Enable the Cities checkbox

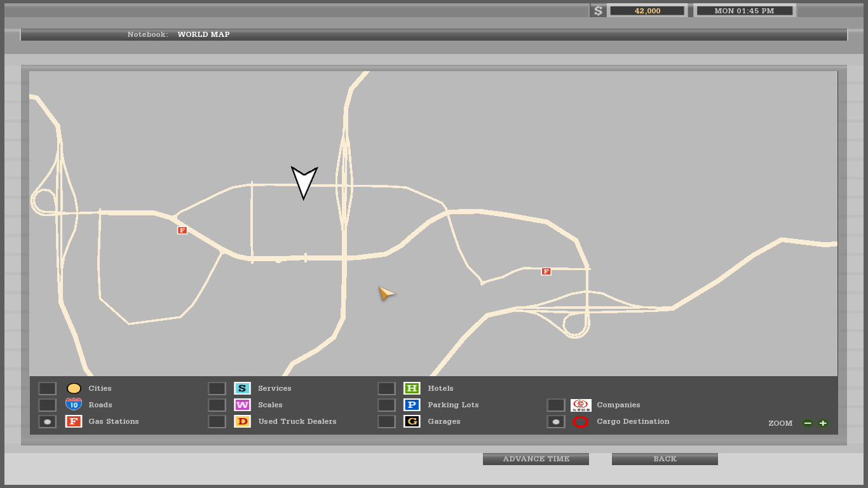coord(48,388)
